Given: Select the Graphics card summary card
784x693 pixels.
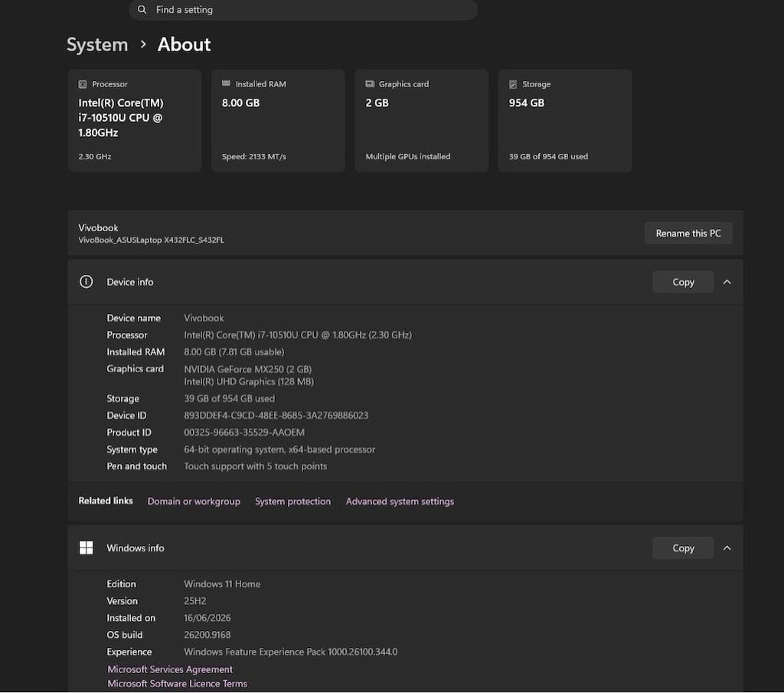Looking at the screenshot, I should [x=422, y=120].
